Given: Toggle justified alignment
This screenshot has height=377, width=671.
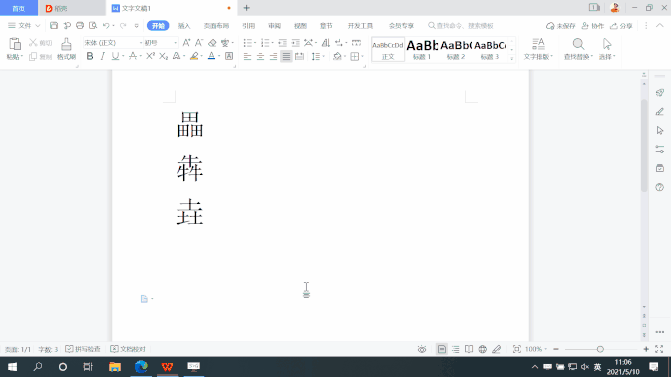Looking at the screenshot, I should pyautogui.click(x=286, y=56).
